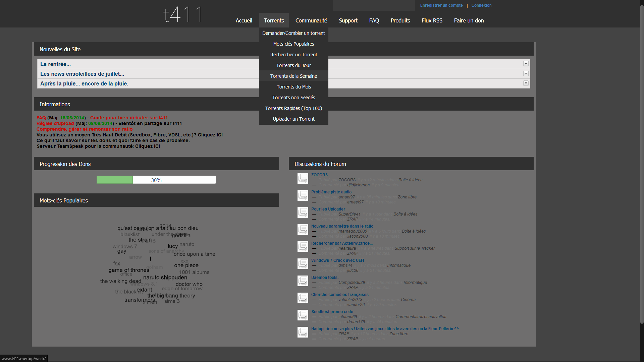
Task: Click the forum icon beside Daemon tools thread
Action: [x=303, y=281]
